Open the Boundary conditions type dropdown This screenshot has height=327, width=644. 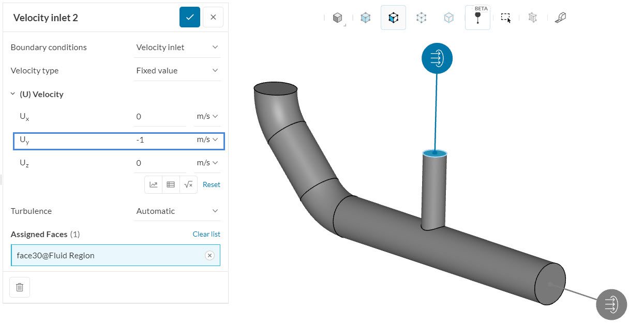point(177,48)
